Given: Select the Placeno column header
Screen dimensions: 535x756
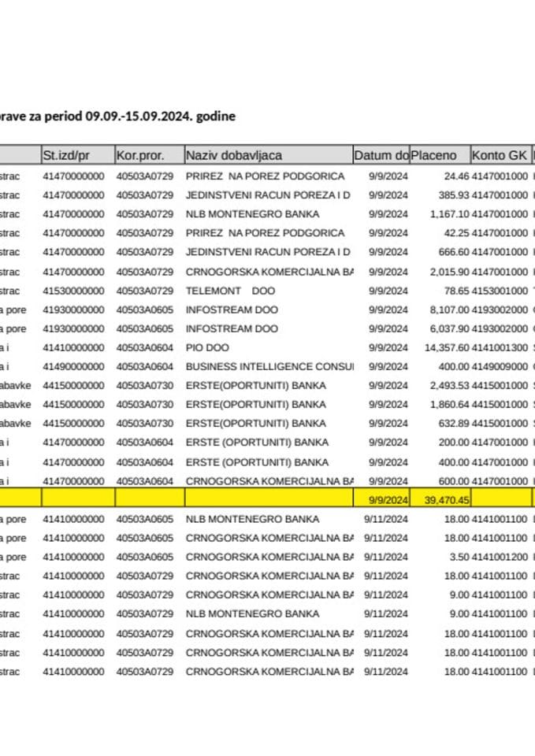Looking at the screenshot, I should (x=440, y=155).
